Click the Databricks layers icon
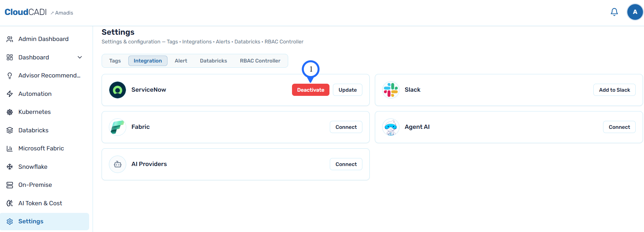The width and height of the screenshot is (644, 232). (10, 130)
